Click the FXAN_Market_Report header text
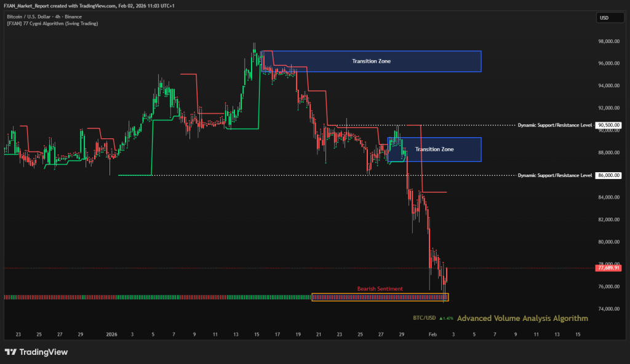This screenshot has height=364, width=630. click(x=25, y=4)
